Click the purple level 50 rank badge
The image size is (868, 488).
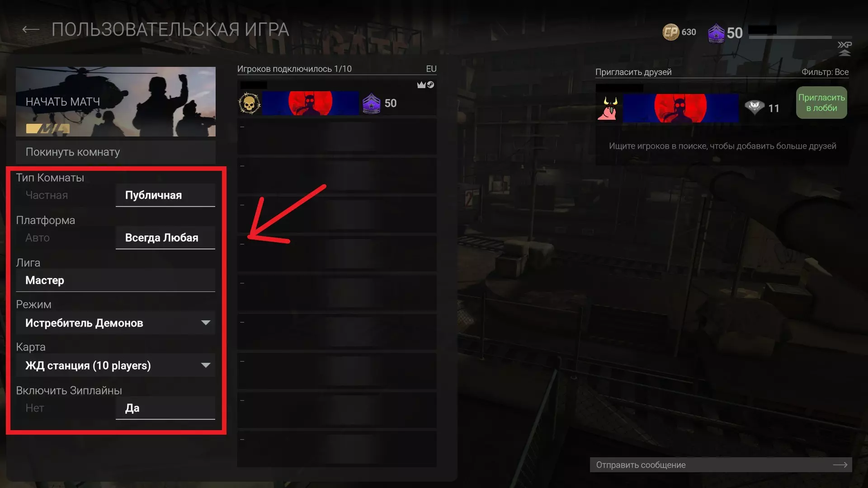716,33
